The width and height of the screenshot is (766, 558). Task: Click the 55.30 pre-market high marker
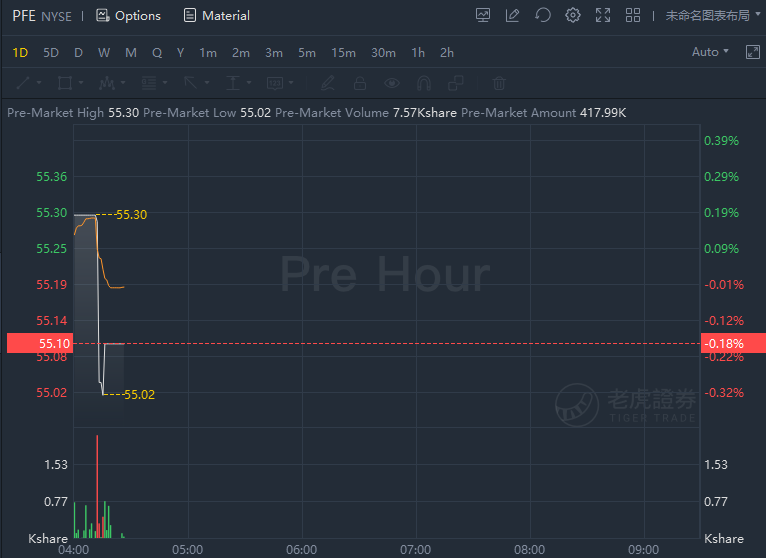(x=131, y=215)
